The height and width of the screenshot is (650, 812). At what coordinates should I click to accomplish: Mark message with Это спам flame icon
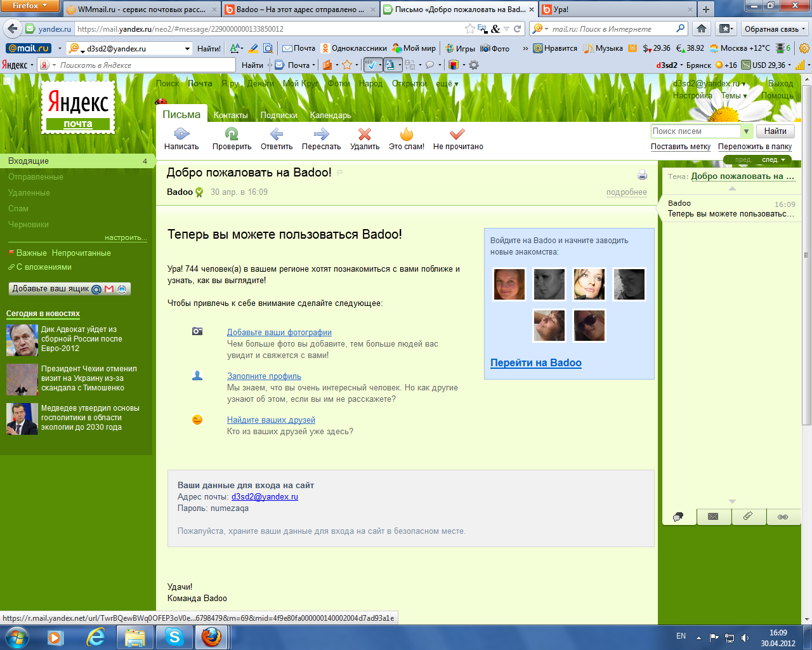pos(407,134)
